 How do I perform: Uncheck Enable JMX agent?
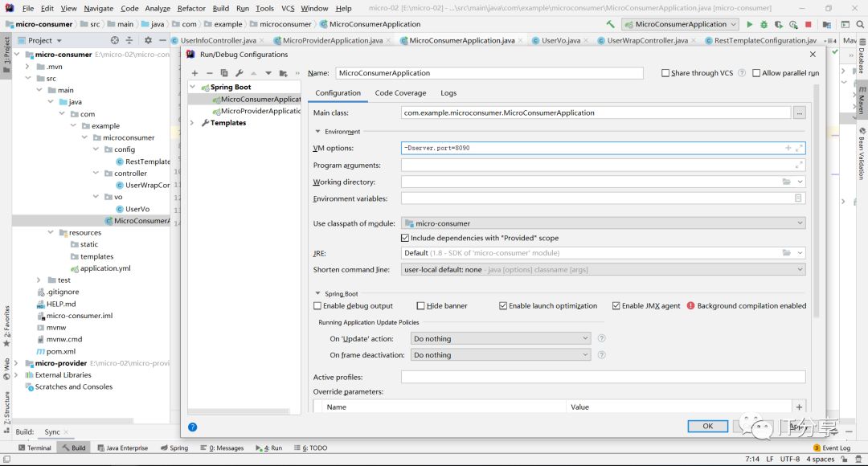coord(616,305)
